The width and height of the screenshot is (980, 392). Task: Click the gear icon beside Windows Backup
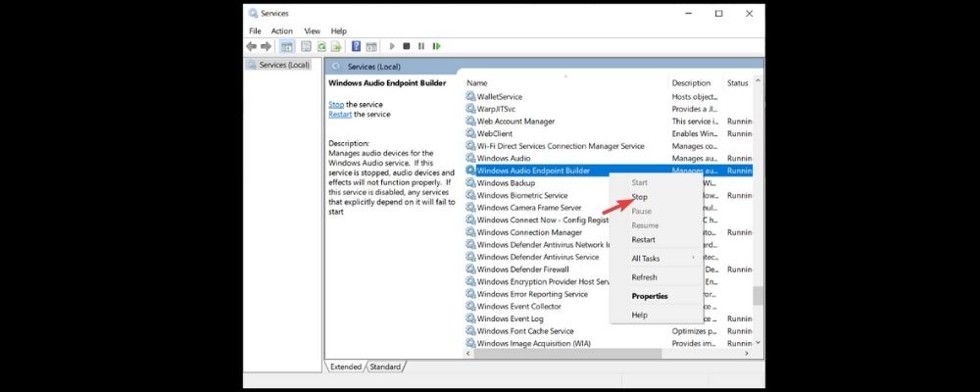(x=470, y=183)
